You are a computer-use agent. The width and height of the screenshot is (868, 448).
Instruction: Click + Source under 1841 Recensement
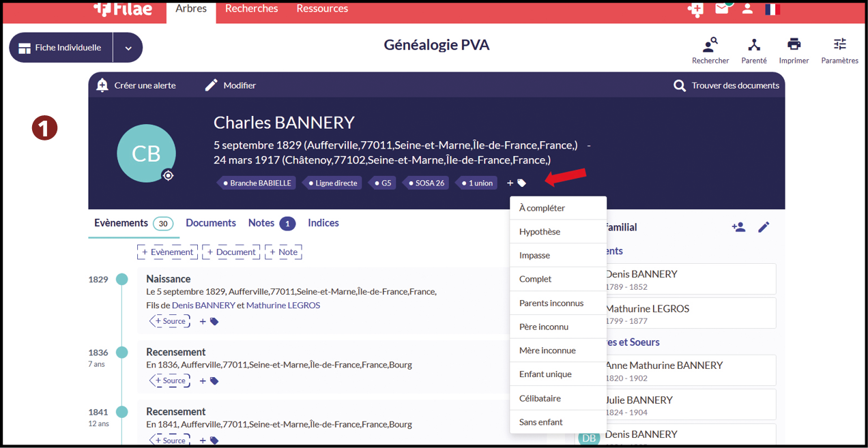point(170,440)
